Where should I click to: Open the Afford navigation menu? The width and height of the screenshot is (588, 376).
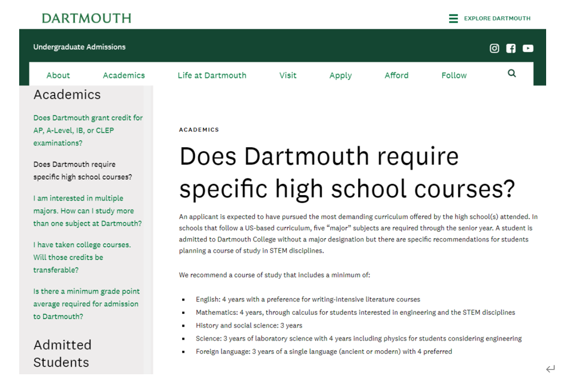pyautogui.click(x=397, y=75)
